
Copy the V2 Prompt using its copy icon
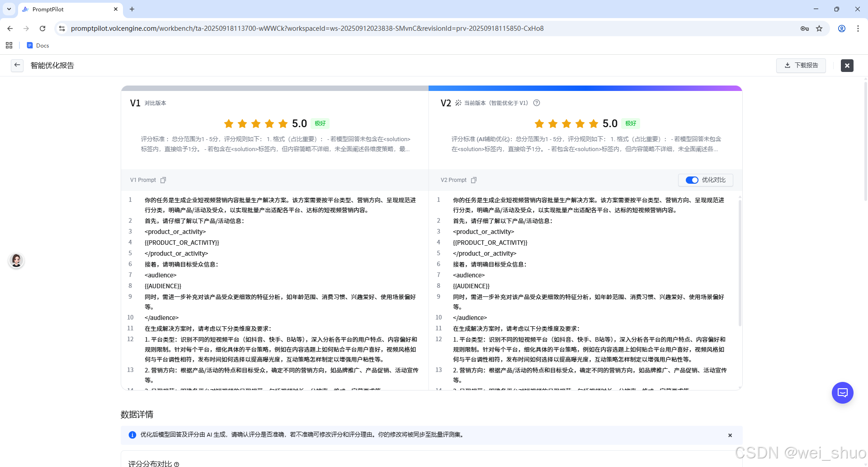click(474, 180)
